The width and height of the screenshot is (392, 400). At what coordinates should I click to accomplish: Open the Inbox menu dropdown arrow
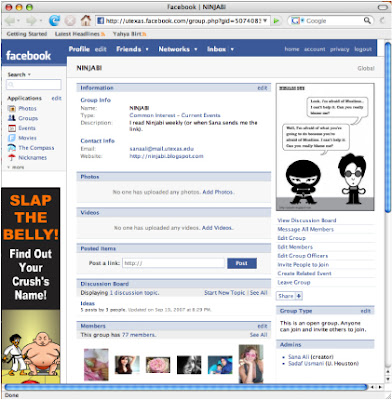(x=232, y=49)
